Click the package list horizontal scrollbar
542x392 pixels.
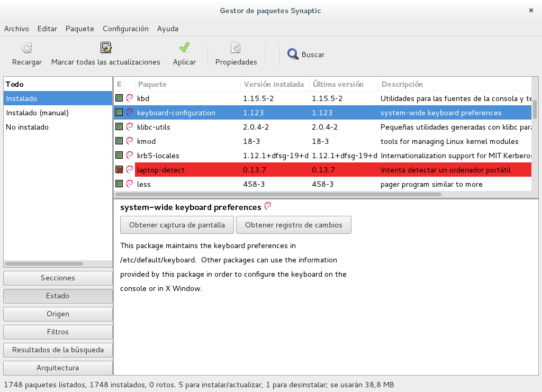point(278,195)
